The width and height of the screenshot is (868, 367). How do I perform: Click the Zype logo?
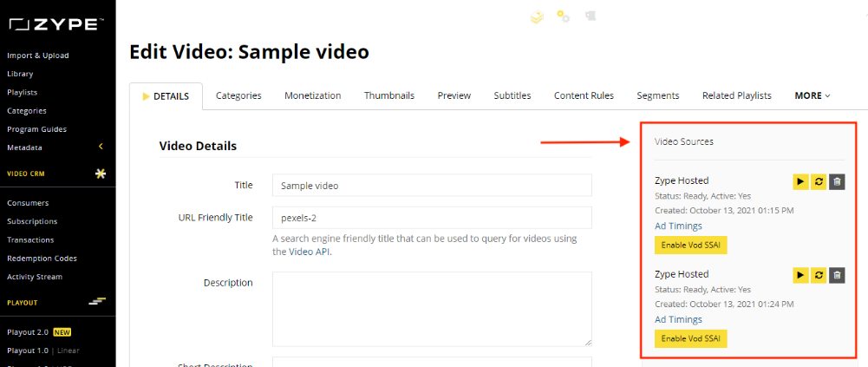tap(57, 24)
